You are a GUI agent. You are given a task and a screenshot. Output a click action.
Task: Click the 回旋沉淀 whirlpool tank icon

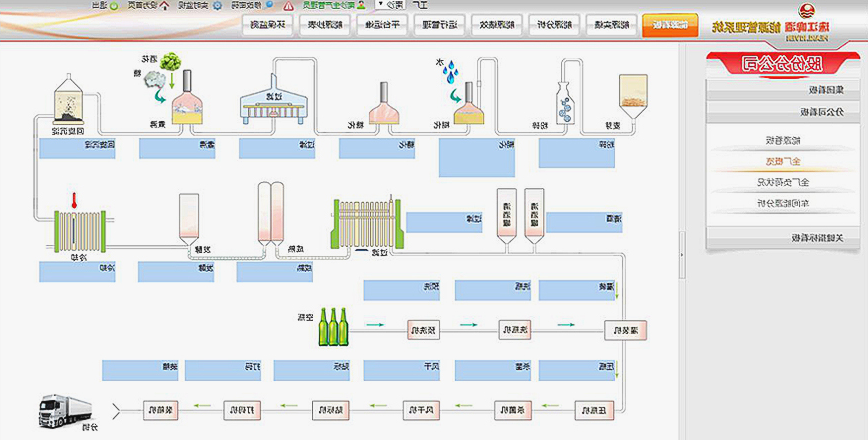click(x=70, y=102)
